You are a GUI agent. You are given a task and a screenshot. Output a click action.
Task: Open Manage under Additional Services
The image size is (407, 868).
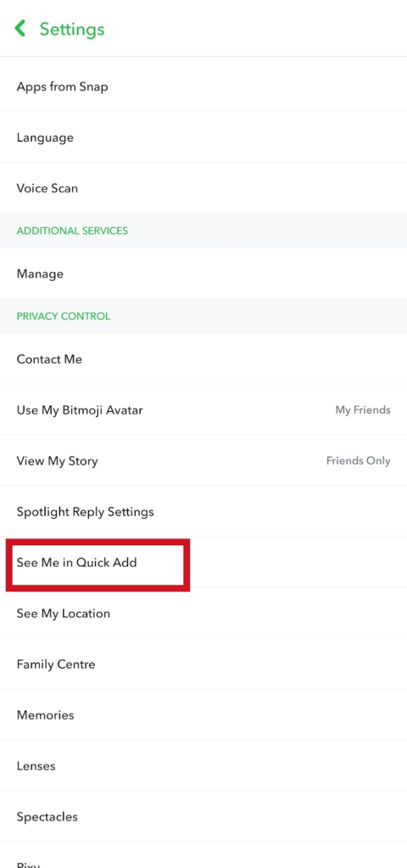(203, 274)
